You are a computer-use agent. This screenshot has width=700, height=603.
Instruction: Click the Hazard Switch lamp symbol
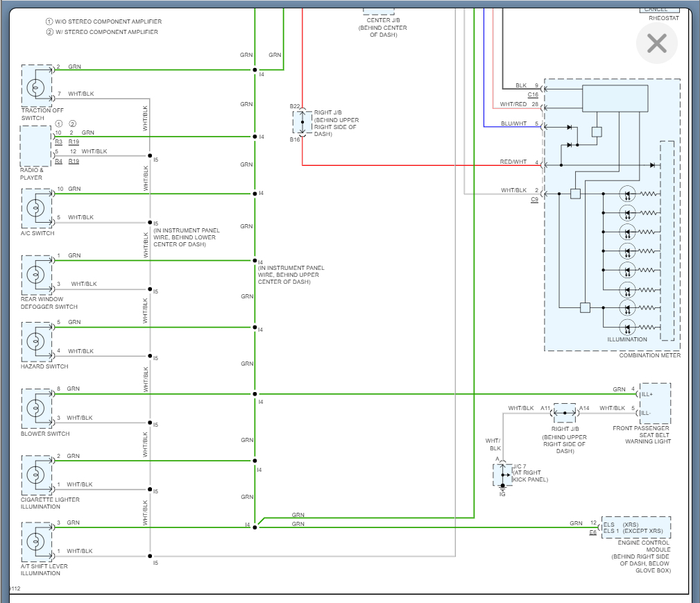click(36, 341)
